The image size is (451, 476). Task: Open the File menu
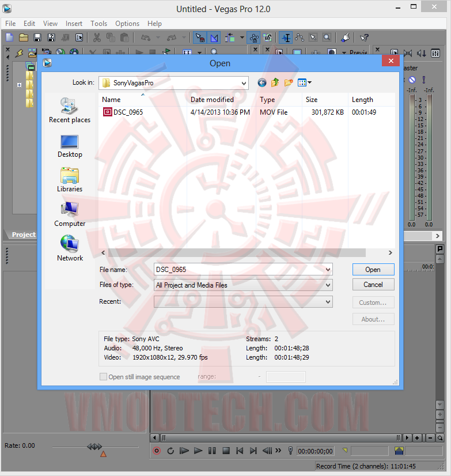pyautogui.click(x=10, y=24)
